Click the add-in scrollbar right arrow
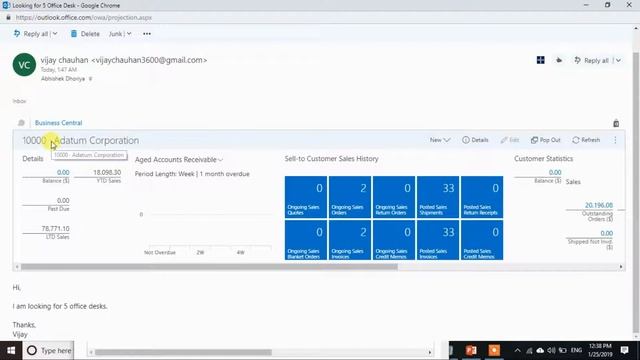640x360 pixels. (621, 267)
